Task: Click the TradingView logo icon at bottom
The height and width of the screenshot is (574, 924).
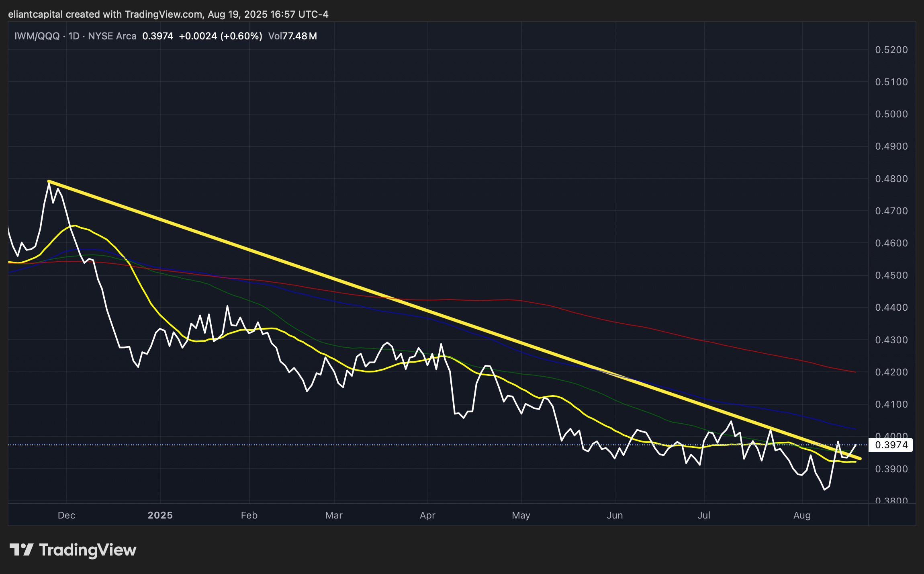Action: [x=21, y=550]
